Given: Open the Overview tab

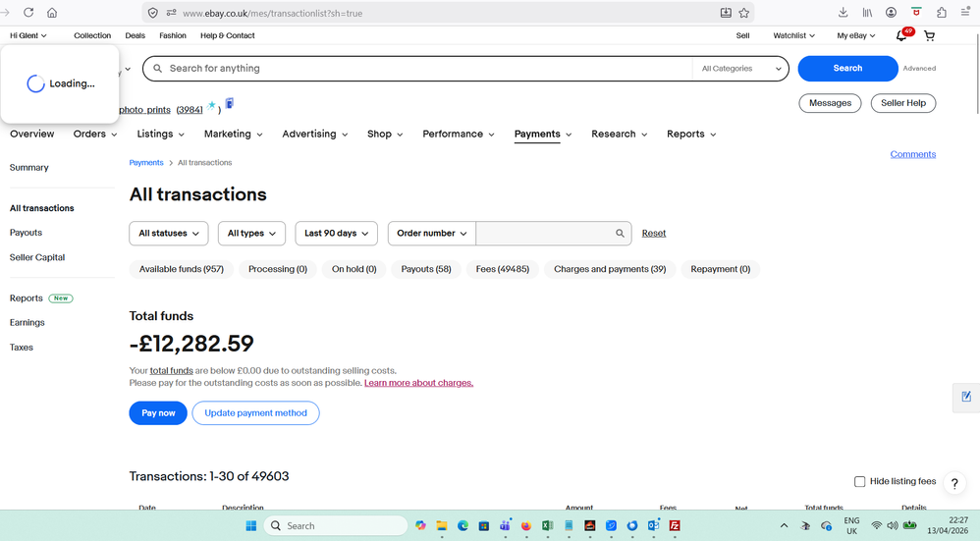Looking at the screenshot, I should [x=31, y=134].
